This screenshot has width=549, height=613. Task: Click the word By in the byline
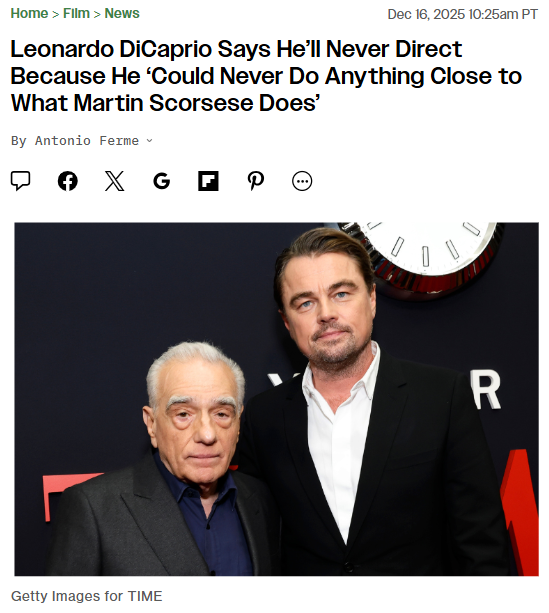click(x=19, y=140)
